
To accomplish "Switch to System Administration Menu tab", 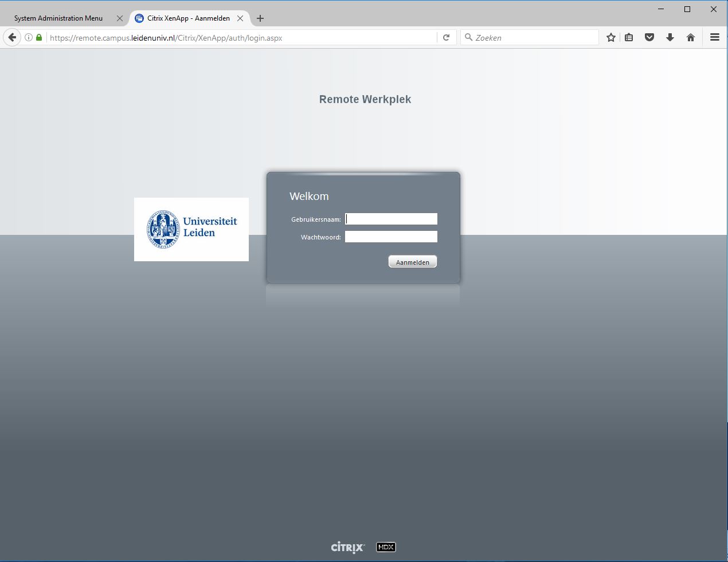I will 58,18.
